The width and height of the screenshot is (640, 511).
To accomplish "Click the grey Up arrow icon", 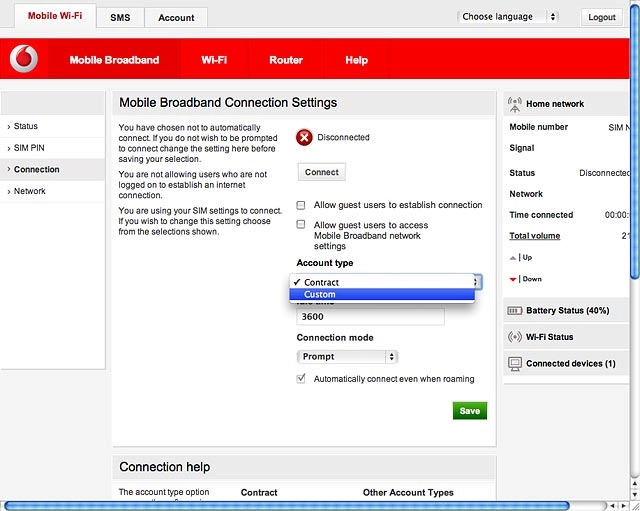I will tap(513, 258).
